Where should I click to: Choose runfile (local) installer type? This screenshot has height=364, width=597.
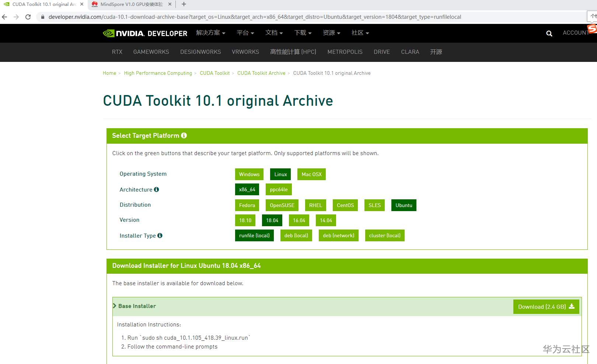(x=254, y=235)
